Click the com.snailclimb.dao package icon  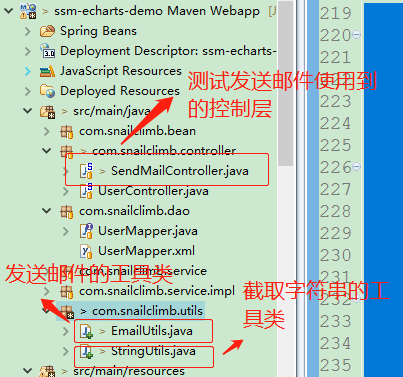point(67,212)
